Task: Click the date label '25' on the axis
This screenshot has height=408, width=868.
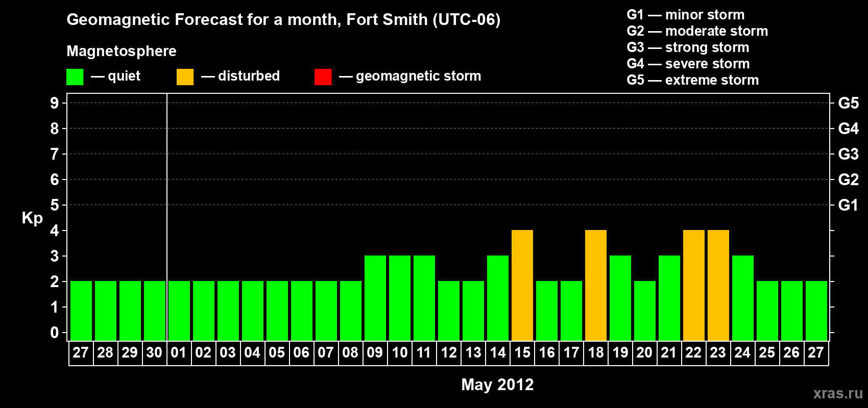Action: (767, 353)
